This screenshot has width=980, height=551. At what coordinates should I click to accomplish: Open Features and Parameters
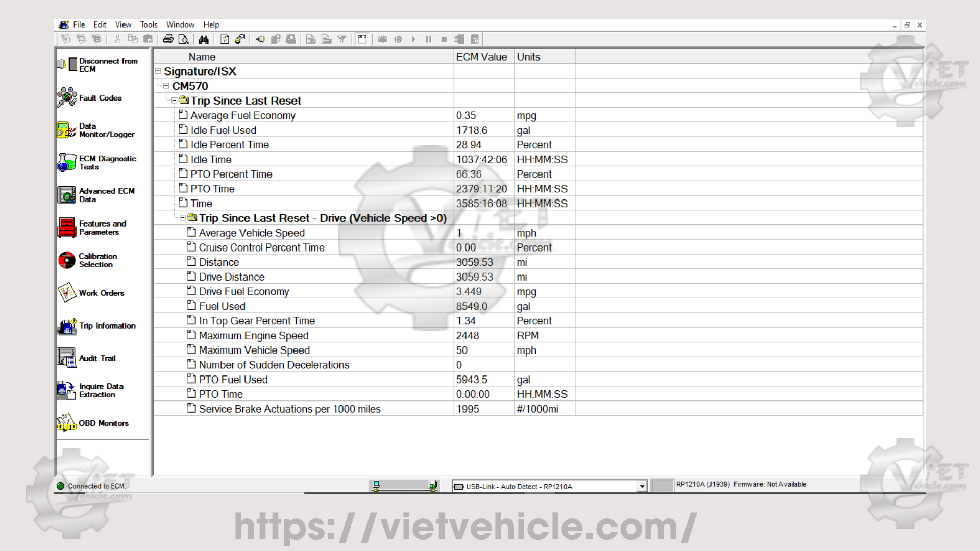tap(102, 228)
